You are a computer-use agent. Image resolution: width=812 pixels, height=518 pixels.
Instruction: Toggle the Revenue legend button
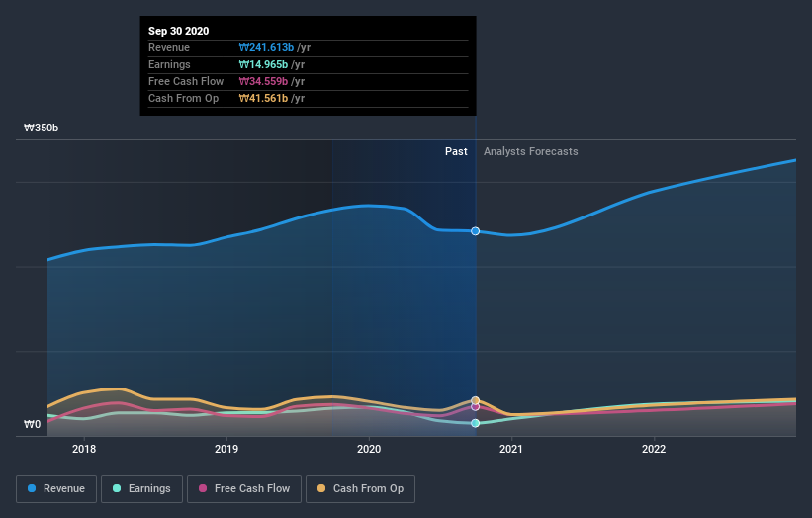pos(56,489)
